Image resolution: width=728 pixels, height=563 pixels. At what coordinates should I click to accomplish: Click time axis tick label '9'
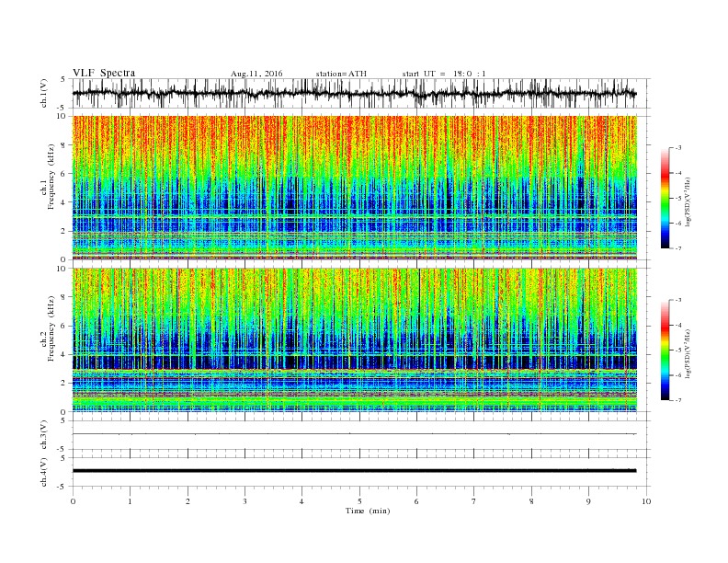(588, 501)
